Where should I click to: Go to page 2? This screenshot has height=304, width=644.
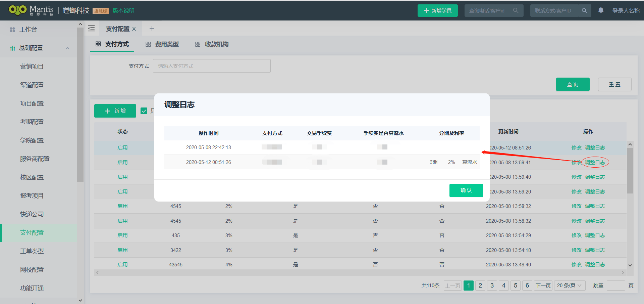click(480, 286)
